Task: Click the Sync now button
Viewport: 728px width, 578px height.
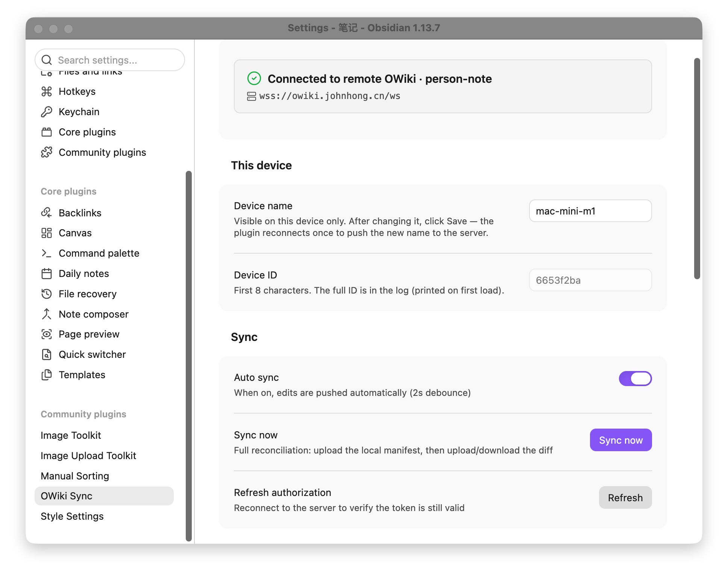Action: pos(621,440)
